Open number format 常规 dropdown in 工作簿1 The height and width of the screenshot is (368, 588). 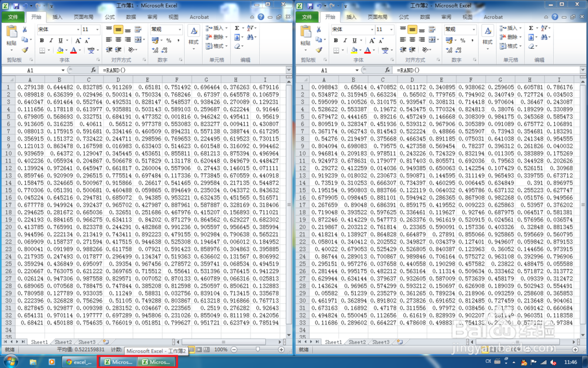179,29
